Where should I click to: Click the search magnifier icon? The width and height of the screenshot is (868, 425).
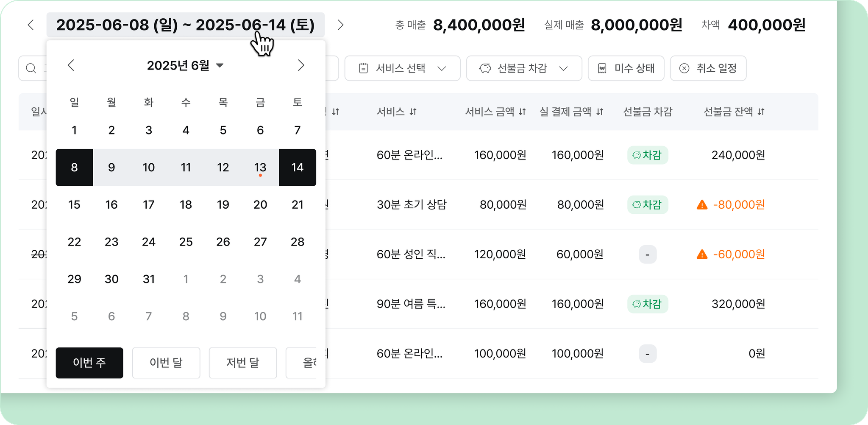point(31,68)
